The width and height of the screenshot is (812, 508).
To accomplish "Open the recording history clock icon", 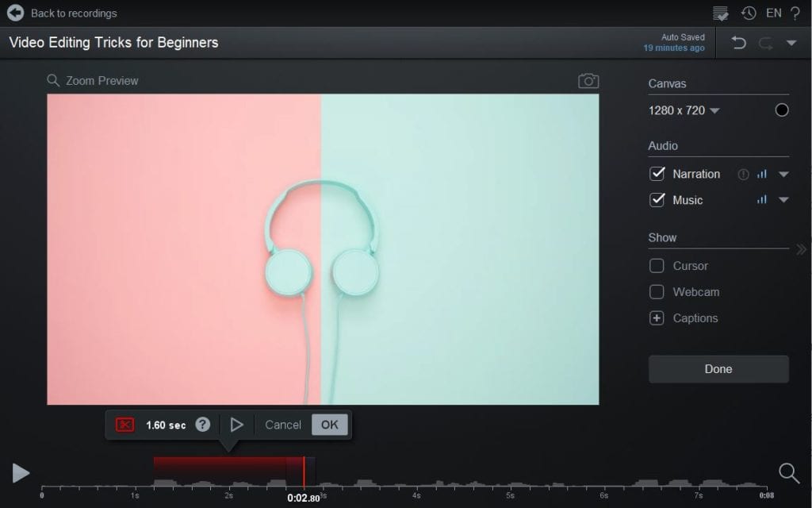I will (x=749, y=13).
